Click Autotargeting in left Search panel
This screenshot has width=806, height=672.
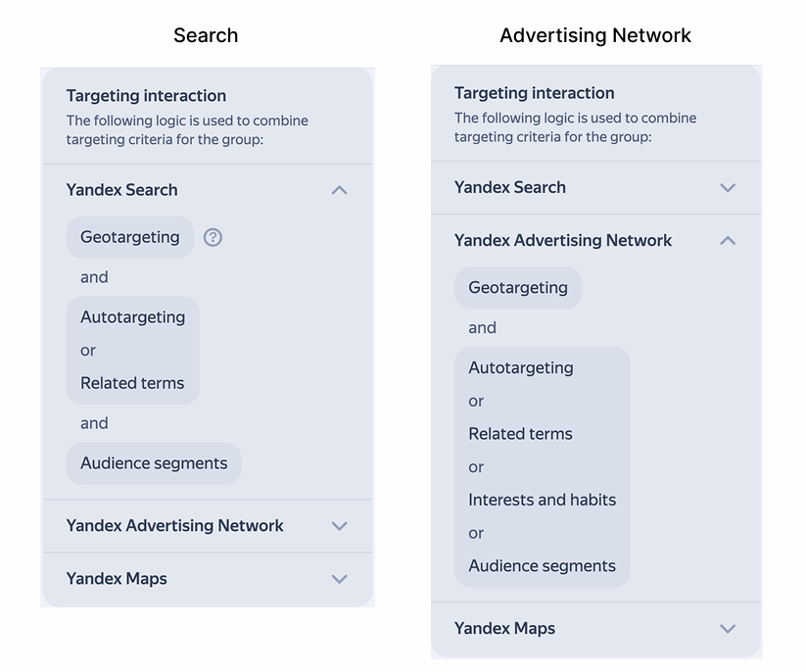coord(132,317)
